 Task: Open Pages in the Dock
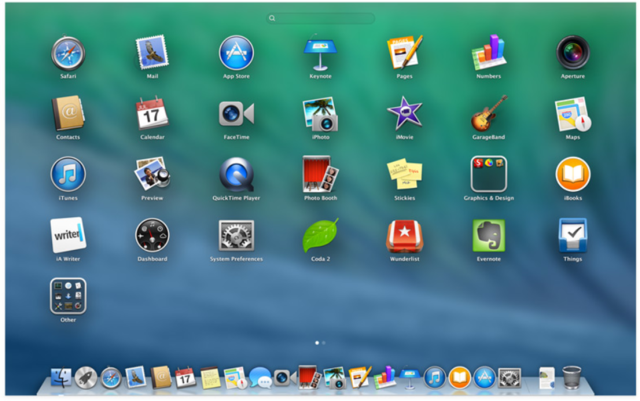(360, 377)
